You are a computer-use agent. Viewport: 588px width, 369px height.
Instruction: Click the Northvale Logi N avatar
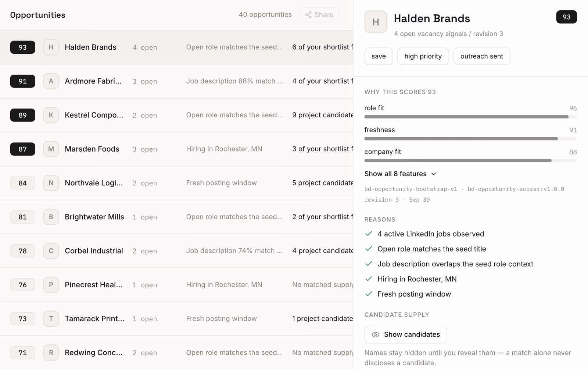[51, 183]
